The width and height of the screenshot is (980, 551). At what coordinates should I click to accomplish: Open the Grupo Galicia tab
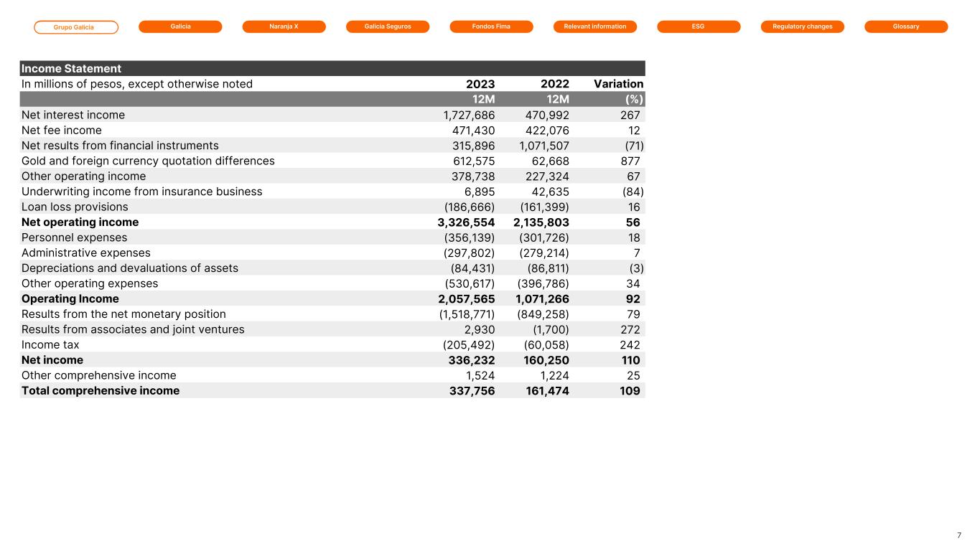76,27
